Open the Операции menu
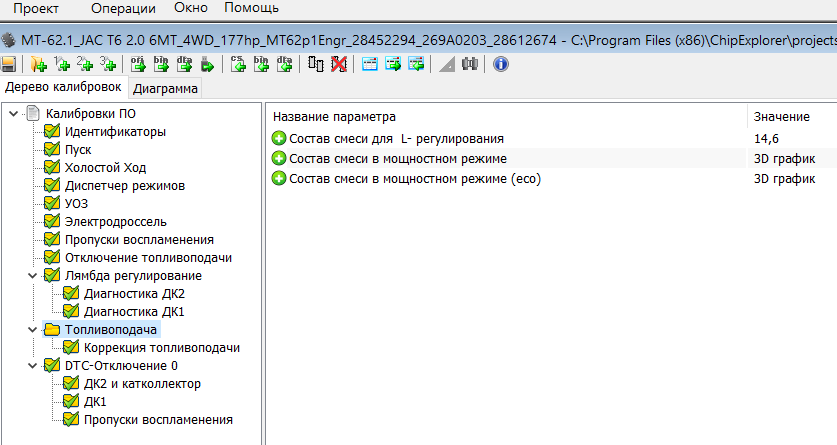This screenshot has width=837, height=445. pos(123,8)
